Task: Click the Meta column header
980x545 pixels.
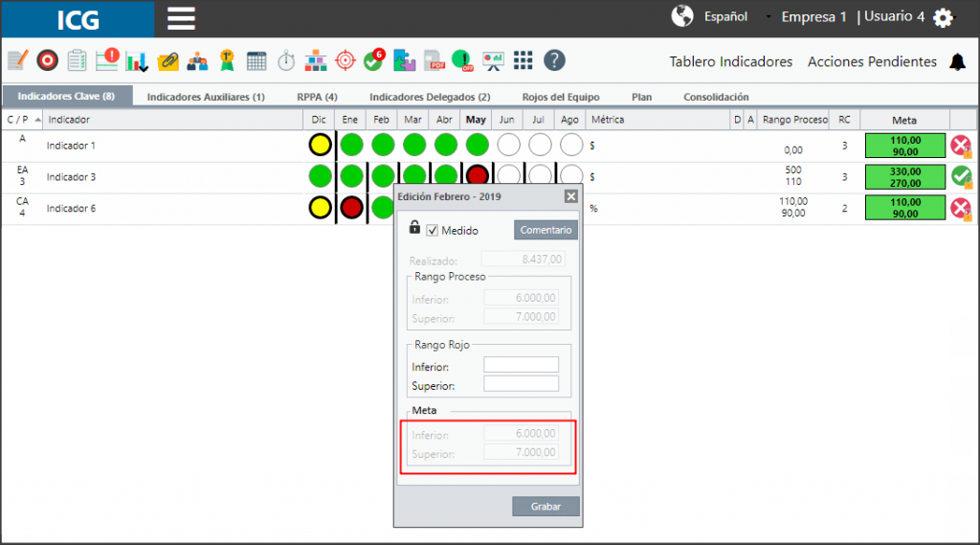Action: (x=904, y=120)
